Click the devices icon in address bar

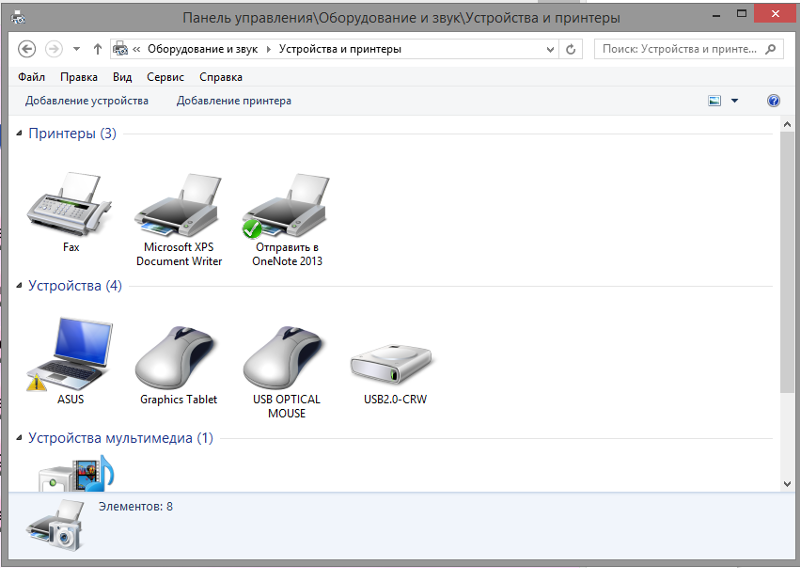120,49
